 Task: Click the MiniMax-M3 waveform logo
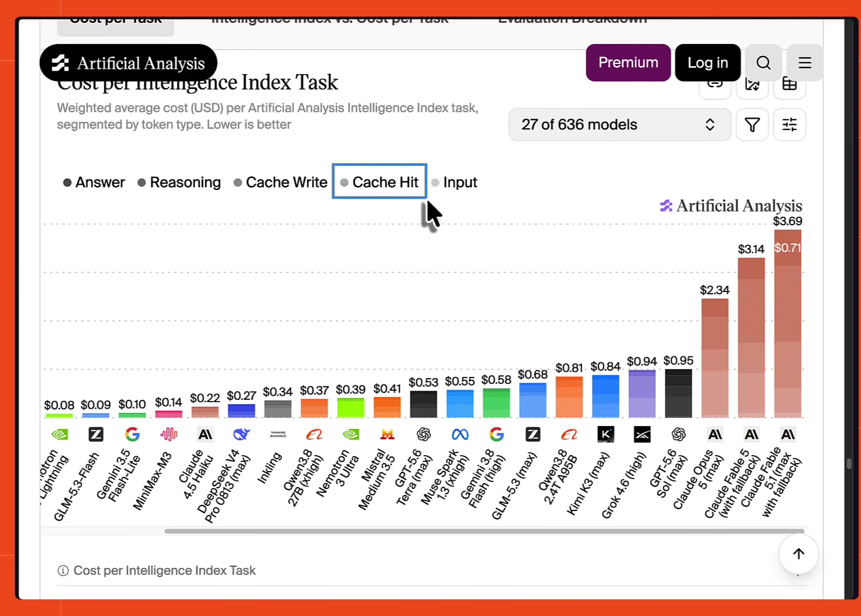coord(169,435)
